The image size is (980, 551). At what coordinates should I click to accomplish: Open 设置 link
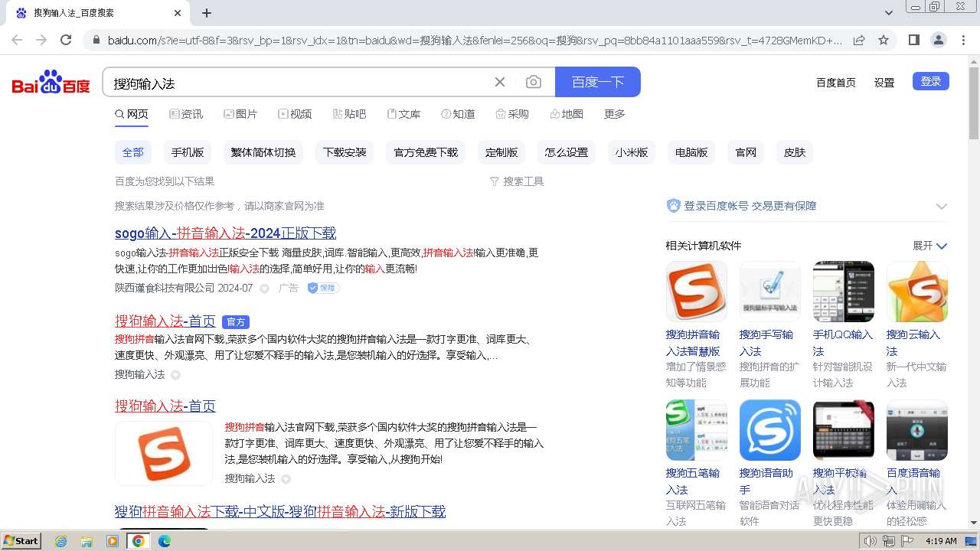pyautogui.click(x=884, y=82)
